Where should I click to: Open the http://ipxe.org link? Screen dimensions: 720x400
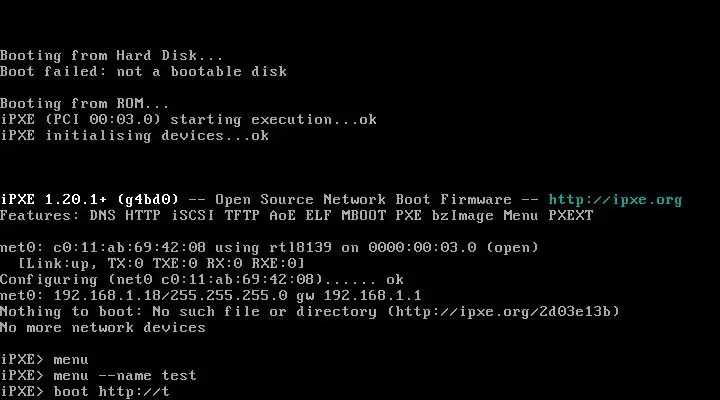615,199
